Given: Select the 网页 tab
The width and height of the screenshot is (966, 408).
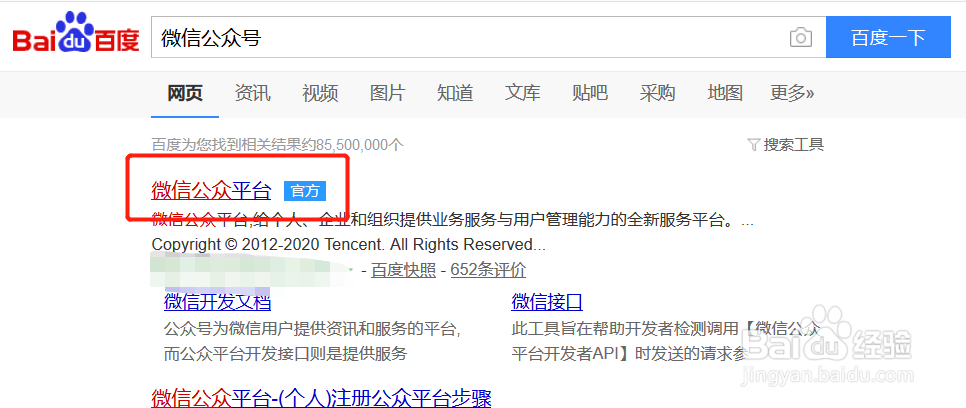Looking at the screenshot, I should [x=185, y=93].
